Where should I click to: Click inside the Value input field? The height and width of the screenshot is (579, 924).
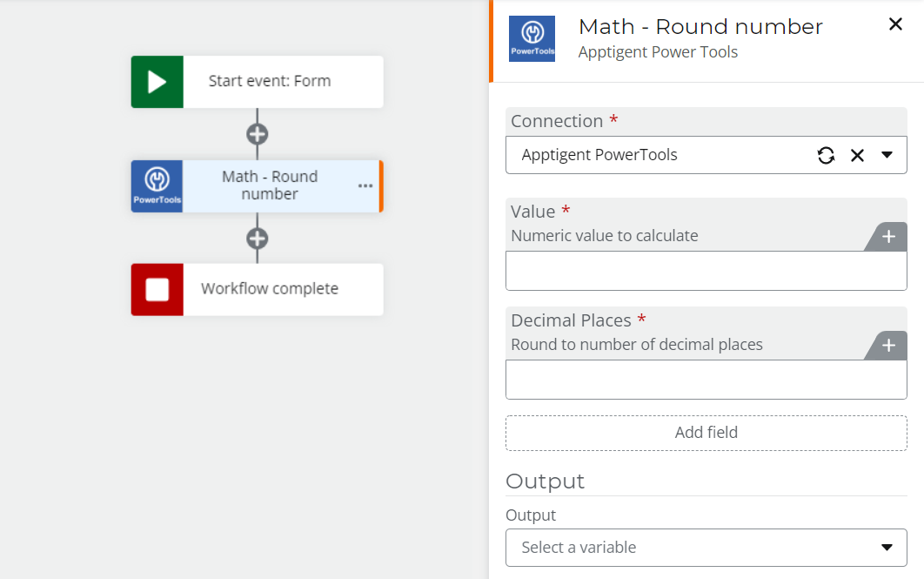click(706, 270)
